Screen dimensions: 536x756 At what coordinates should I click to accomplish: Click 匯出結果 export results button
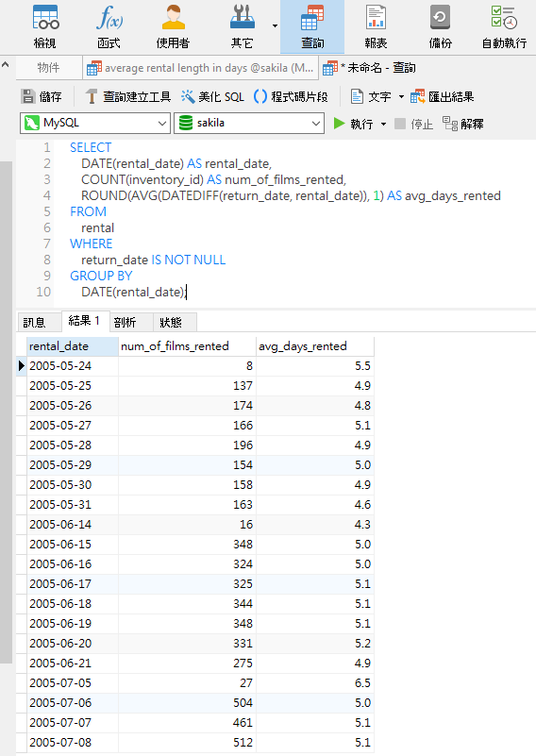pos(442,96)
